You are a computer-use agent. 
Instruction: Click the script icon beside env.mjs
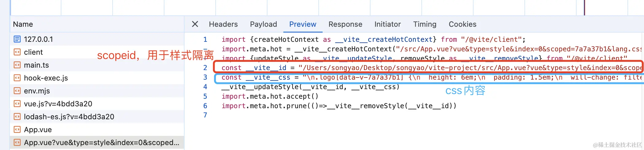[17, 91]
